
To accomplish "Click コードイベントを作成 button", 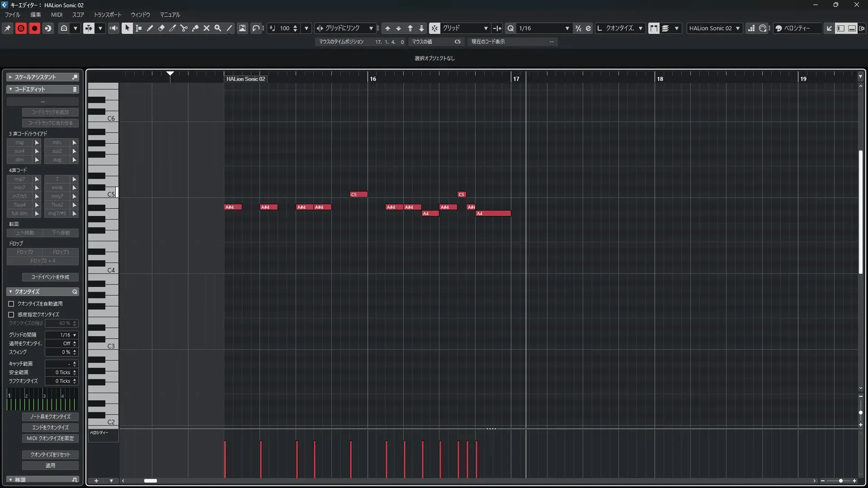I will coord(50,277).
